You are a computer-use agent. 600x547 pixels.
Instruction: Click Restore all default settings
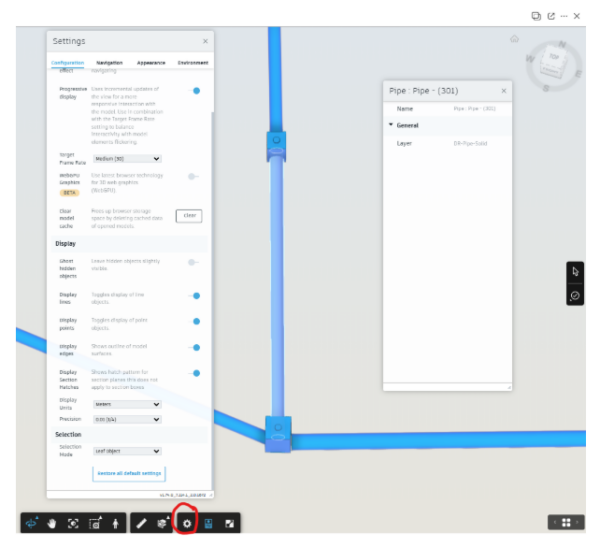tap(129, 472)
